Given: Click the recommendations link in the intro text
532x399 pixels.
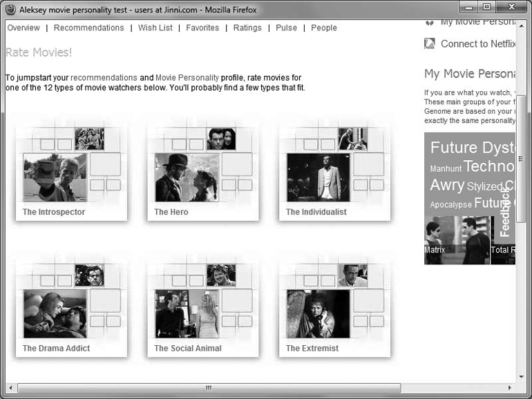Looking at the screenshot, I should click(x=104, y=78).
